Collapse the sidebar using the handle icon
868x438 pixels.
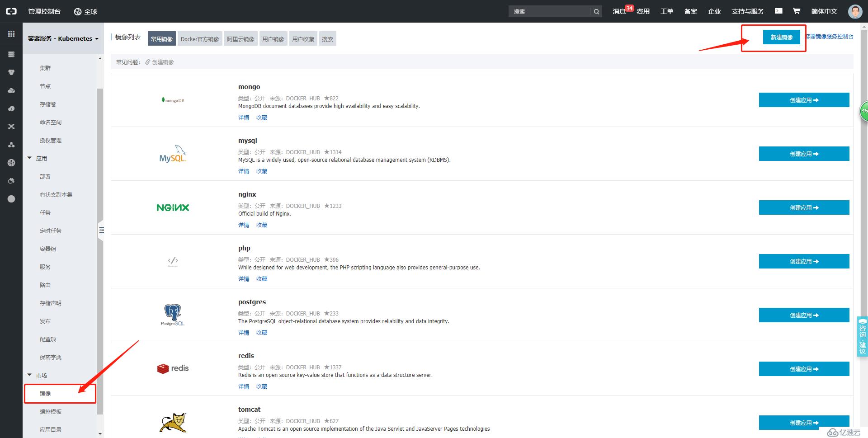pyautogui.click(x=101, y=230)
